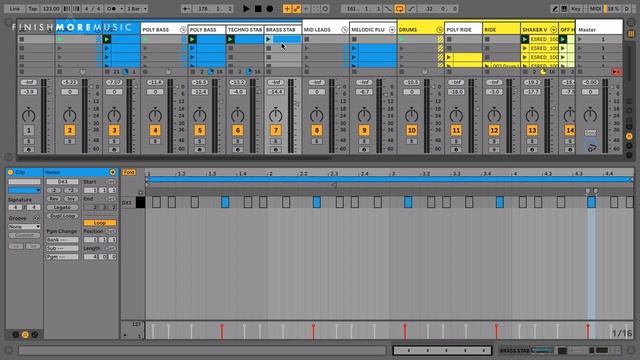Deactivate track 7 activator button
The image size is (640, 360).
click(x=276, y=130)
